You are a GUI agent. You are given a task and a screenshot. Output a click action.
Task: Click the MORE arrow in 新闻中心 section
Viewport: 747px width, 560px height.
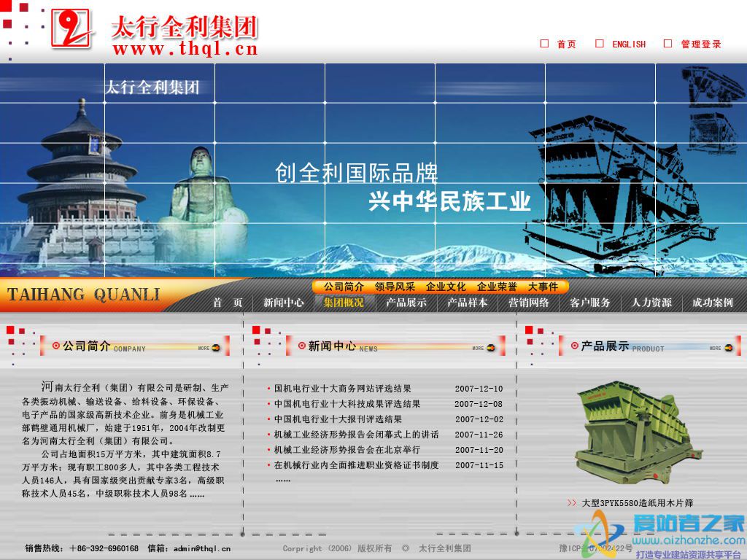click(x=490, y=348)
